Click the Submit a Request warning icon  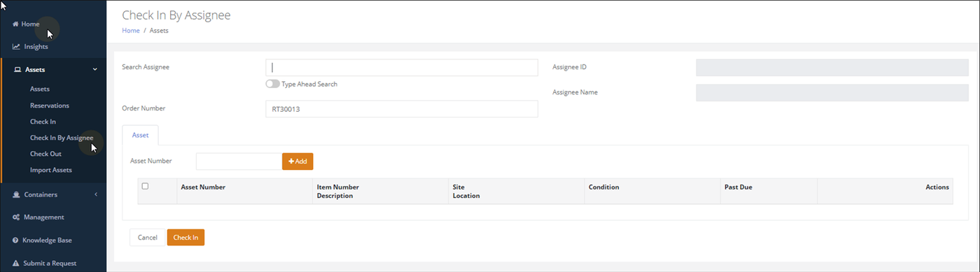tap(15, 263)
